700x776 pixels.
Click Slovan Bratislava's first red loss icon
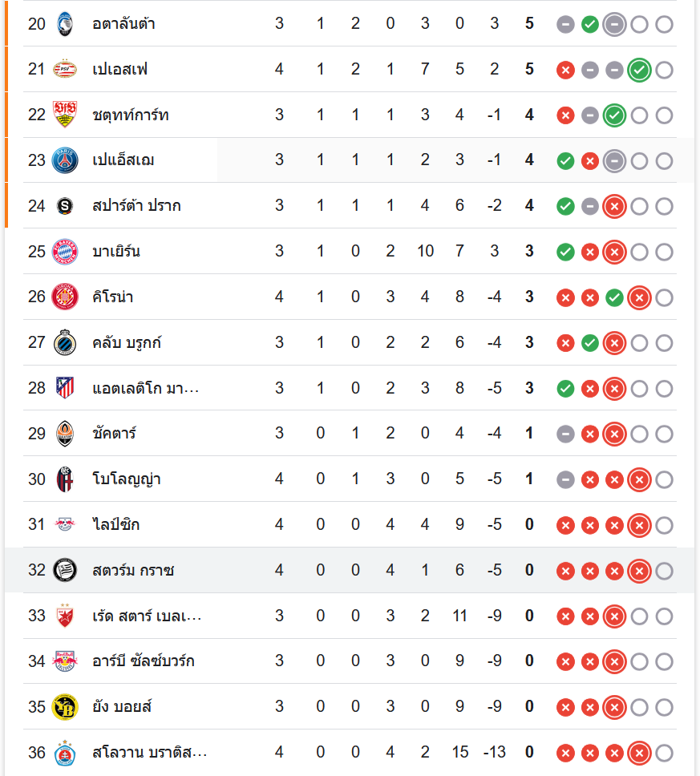click(566, 753)
